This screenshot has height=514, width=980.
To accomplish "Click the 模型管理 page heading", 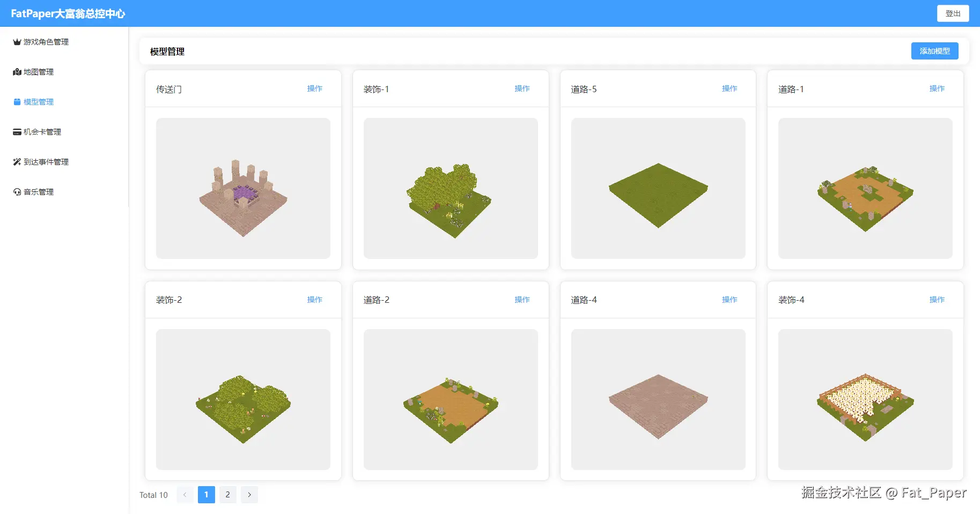I will coord(167,51).
